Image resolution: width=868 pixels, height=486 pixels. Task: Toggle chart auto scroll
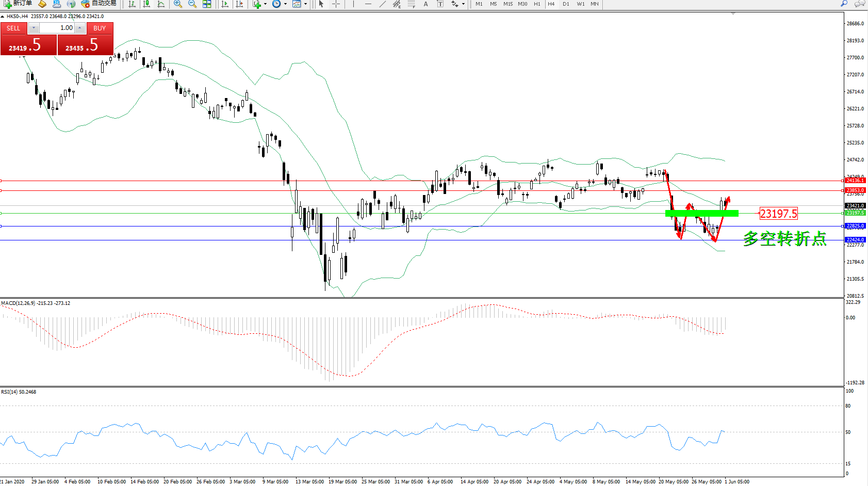(225, 4)
